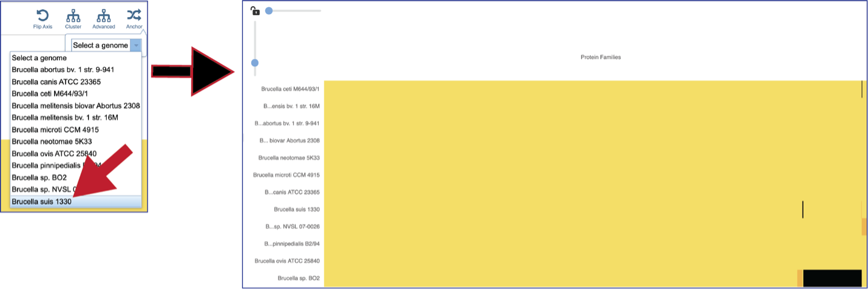The image size is (868, 291).
Task: Click the horizontal zoom slider handle
Action: (269, 10)
